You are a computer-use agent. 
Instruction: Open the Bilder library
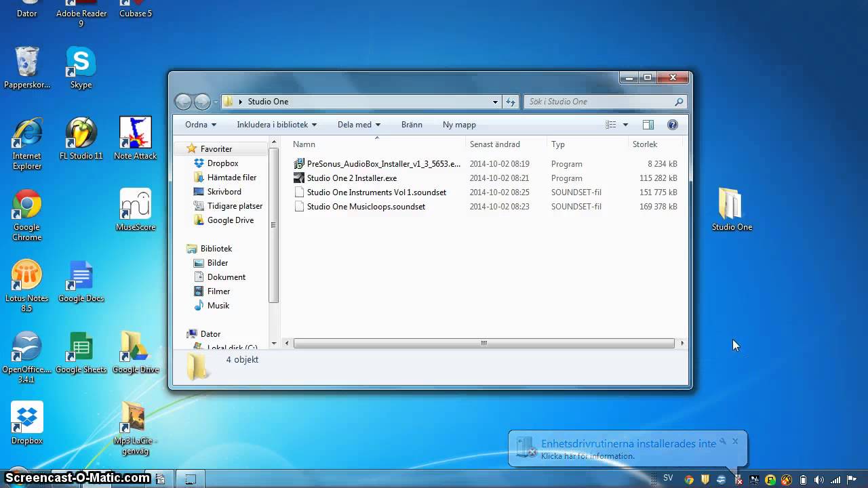pos(217,263)
